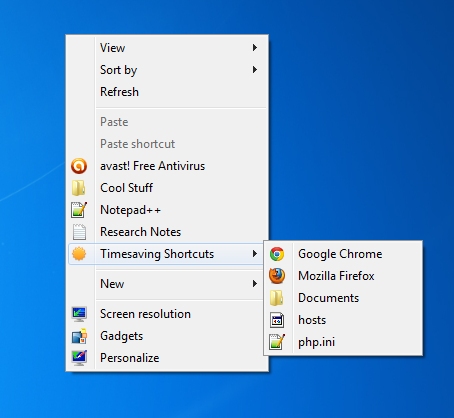Viewport: 454px width, 418px height.
Task: Click the Google Chrome icon in the submenu
Action: pyautogui.click(x=277, y=254)
